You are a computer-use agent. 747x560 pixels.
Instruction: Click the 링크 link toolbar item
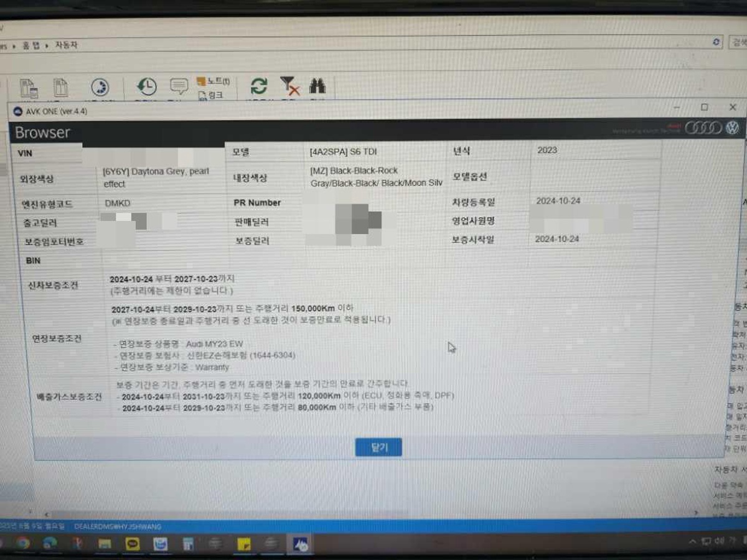[210, 95]
